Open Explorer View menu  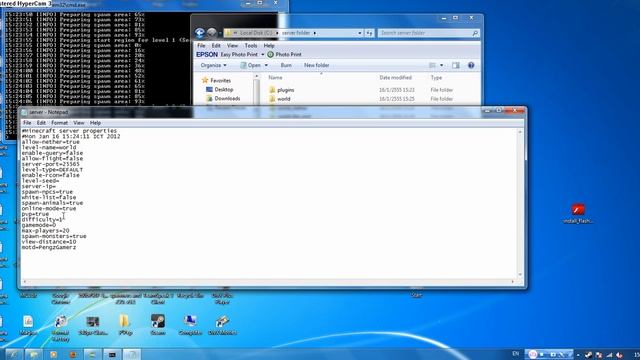click(232, 46)
